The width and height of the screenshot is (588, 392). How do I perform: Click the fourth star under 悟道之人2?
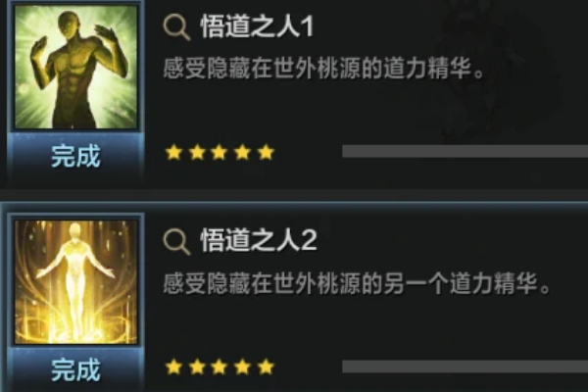click(243, 367)
